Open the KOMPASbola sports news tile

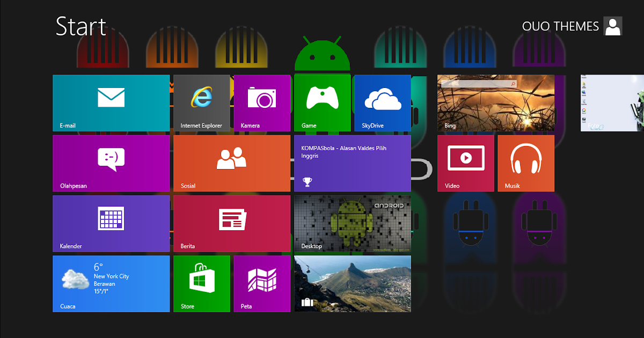pyautogui.click(x=353, y=163)
